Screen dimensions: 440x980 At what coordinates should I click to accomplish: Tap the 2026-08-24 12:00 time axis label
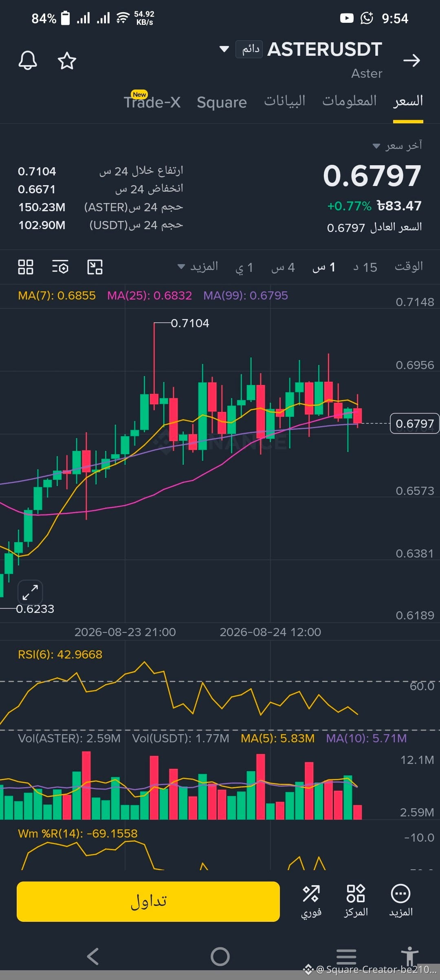coord(270,632)
